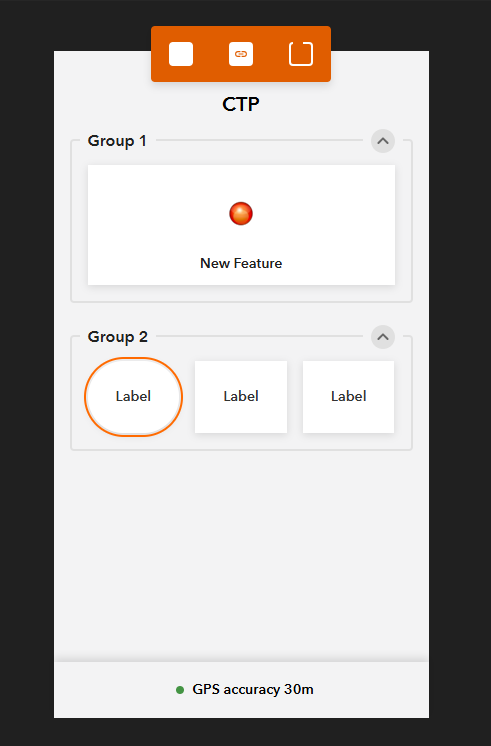Click the GPS accuracy 30m status text
The height and width of the screenshot is (746, 491).
[x=253, y=689]
